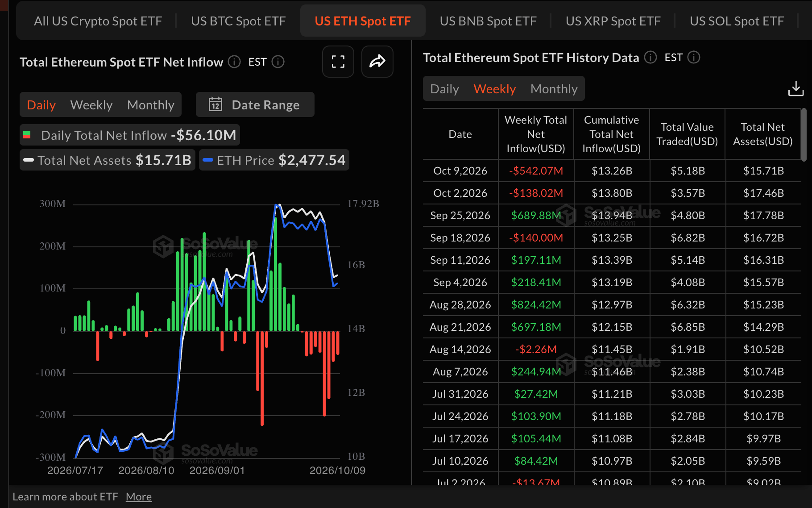Open the US BNB Spot ETF tab
Screen dimensions: 812x508
[488, 21]
